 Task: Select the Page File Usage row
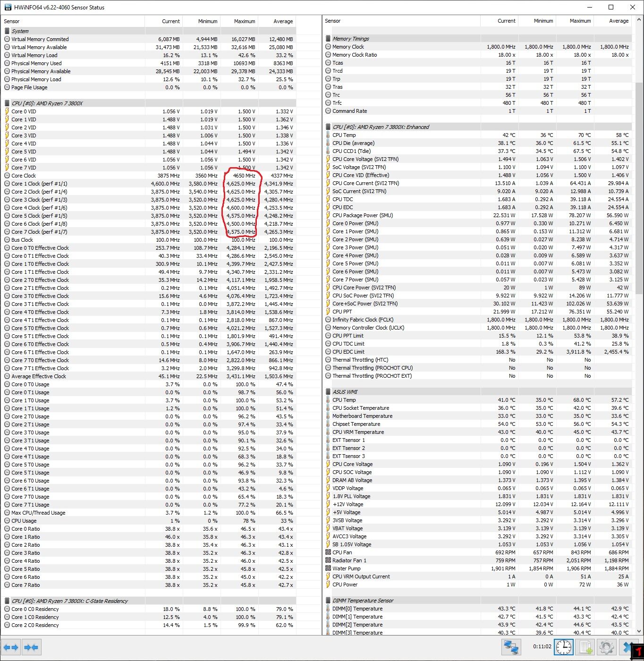[149, 87]
